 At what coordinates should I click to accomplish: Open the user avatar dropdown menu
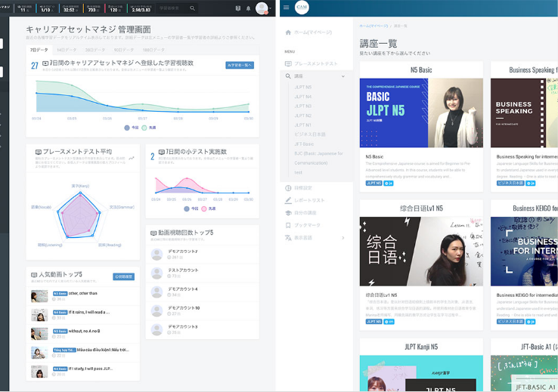tap(264, 8)
